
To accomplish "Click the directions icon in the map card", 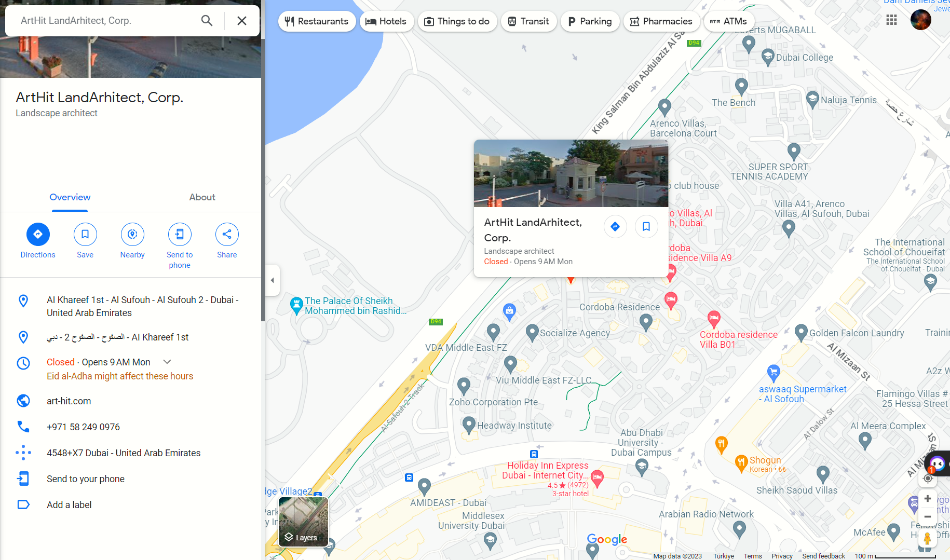I will pos(615,226).
